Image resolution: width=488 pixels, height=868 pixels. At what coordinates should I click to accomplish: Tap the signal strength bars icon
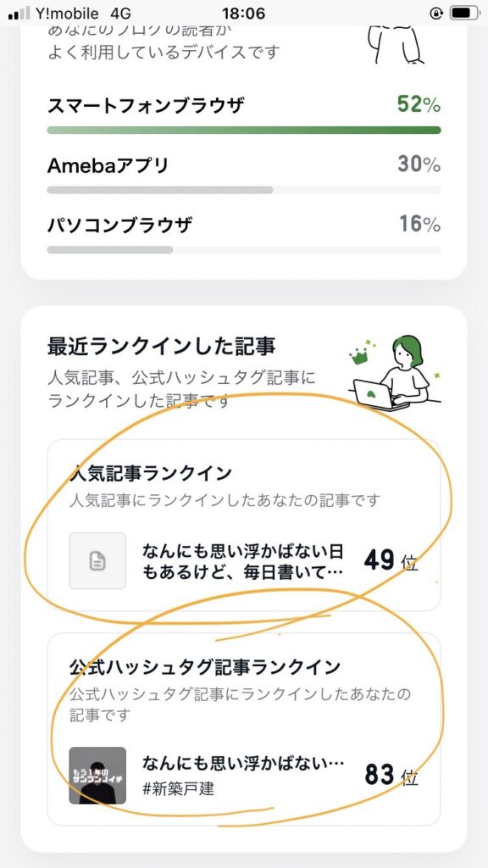click(19, 14)
